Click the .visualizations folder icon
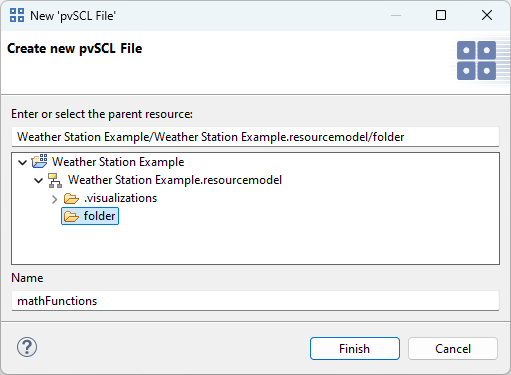Image resolution: width=511 pixels, height=375 pixels. (71, 198)
